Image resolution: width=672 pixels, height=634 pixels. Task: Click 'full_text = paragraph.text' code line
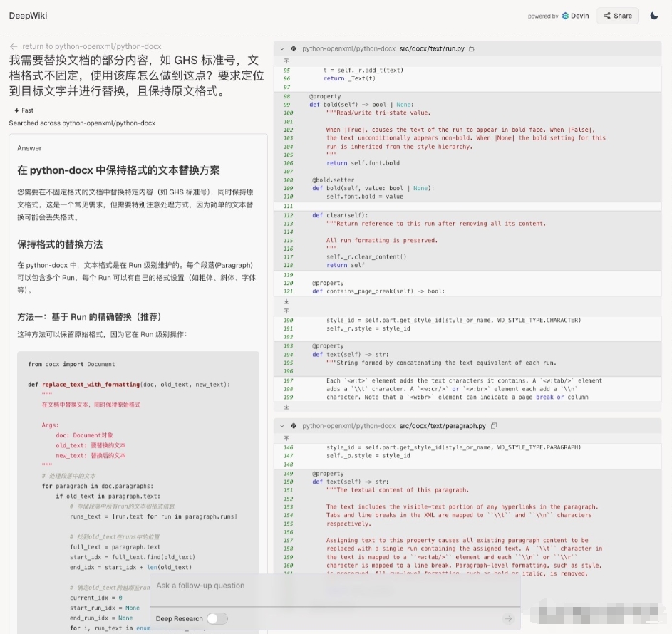pyautogui.click(x=115, y=547)
